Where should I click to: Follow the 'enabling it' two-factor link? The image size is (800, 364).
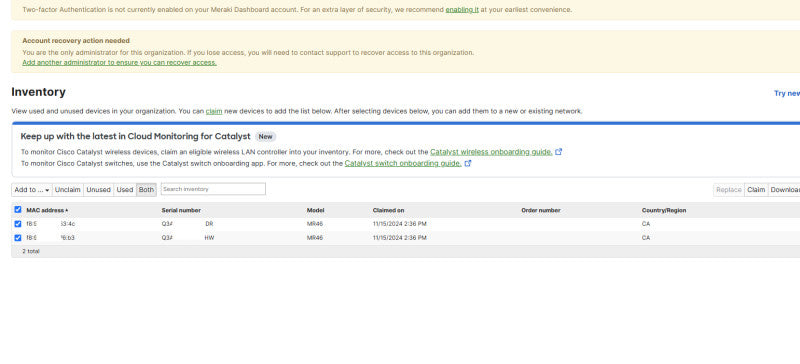(462, 10)
